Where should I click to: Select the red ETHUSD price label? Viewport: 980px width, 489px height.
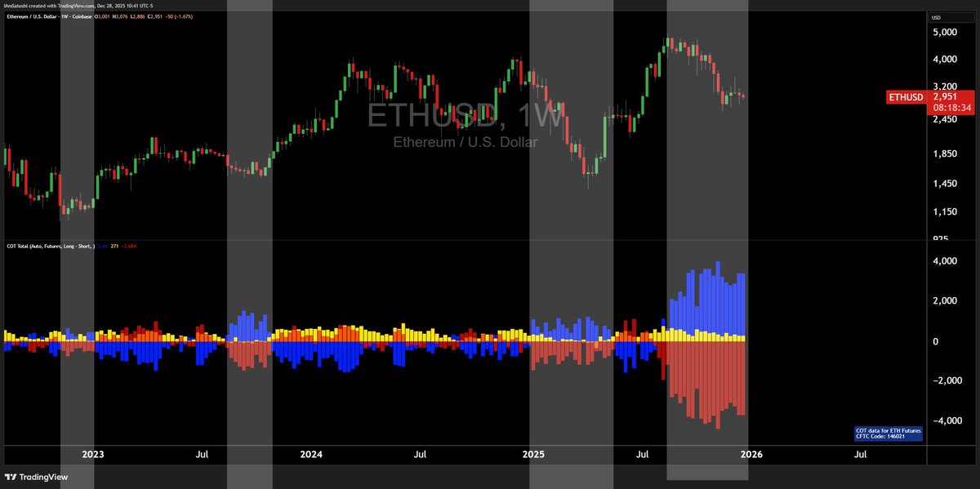pyautogui.click(x=905, y=96)
